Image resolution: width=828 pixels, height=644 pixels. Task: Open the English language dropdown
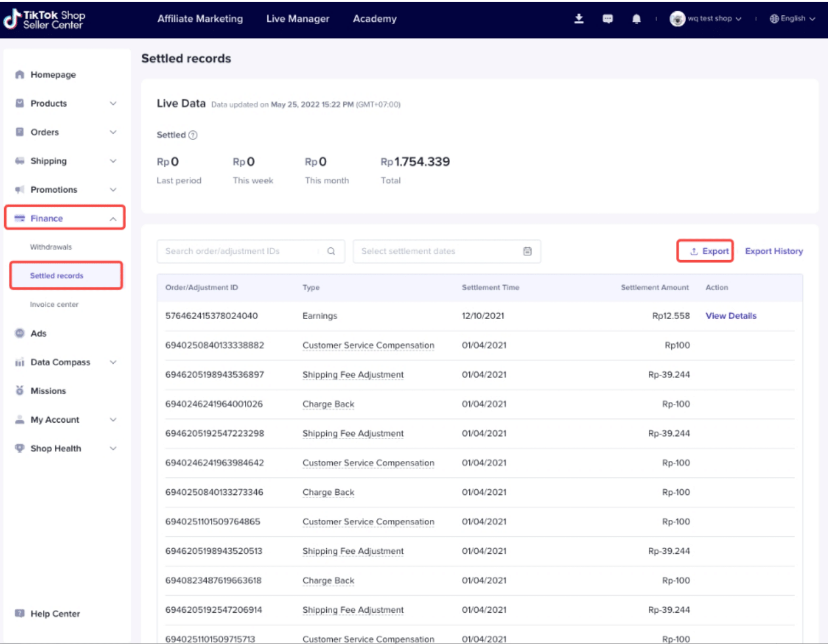[x=792, y=19]
